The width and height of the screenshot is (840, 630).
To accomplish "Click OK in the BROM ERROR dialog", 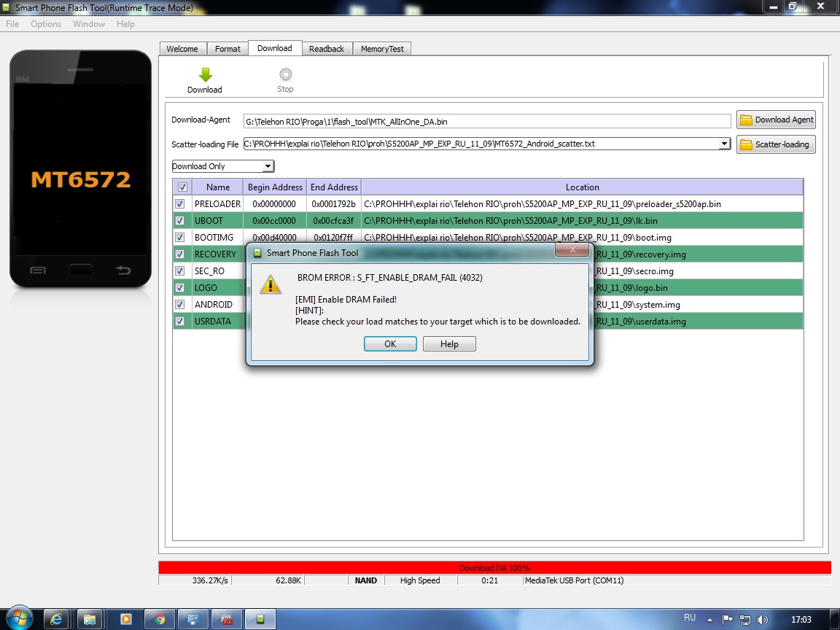I will [390, 344].
